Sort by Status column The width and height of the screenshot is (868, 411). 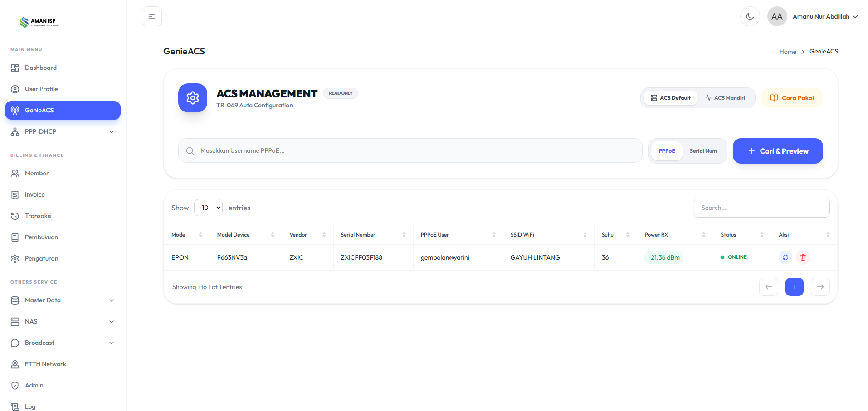(x=742, y=235)
